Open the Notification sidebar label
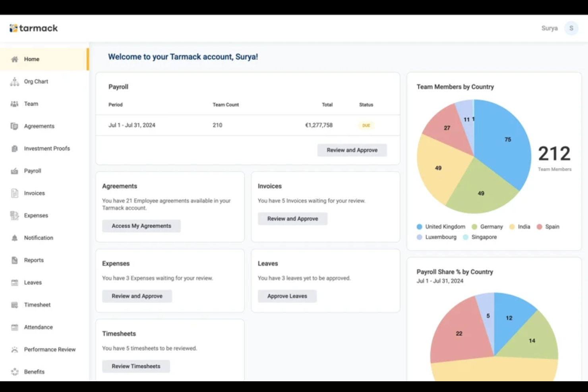The height and width of the screenshot is (392, 588). (39, 238)
